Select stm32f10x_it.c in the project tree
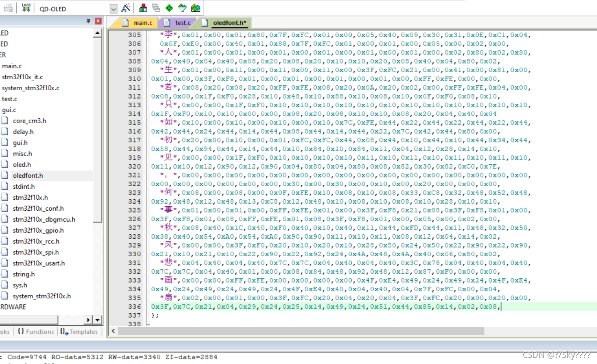597x364 pixels. pyautogui.click(x=22, y=77)
